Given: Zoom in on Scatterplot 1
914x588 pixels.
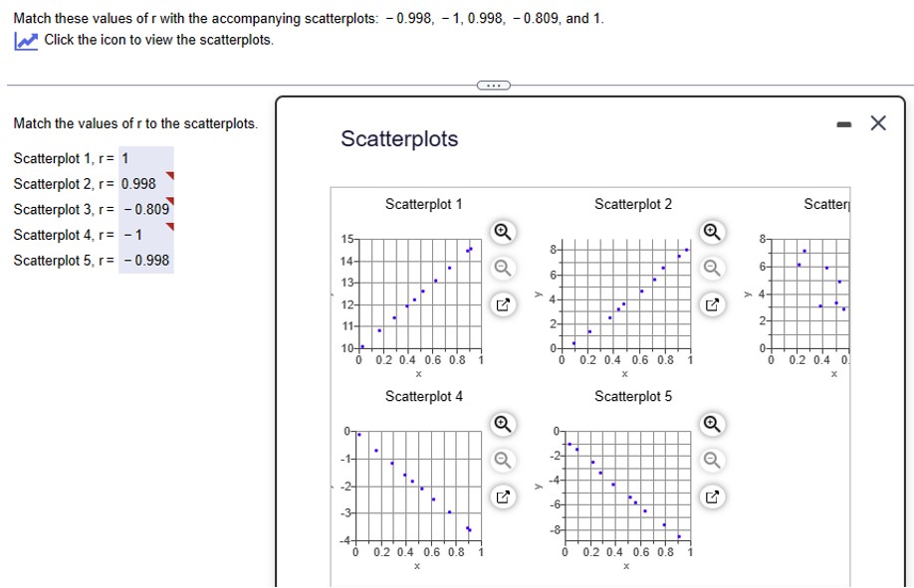Looking at the screenshot, I should click(502, 232).
